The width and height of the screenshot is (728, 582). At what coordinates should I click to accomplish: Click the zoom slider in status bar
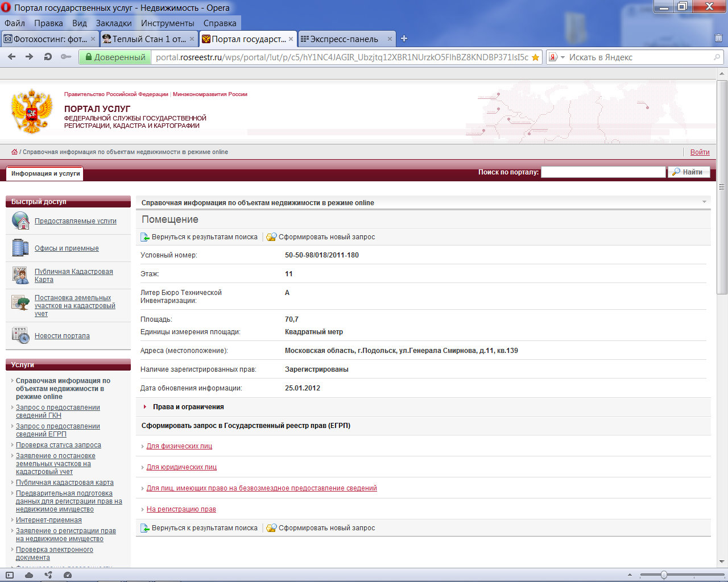664,575
